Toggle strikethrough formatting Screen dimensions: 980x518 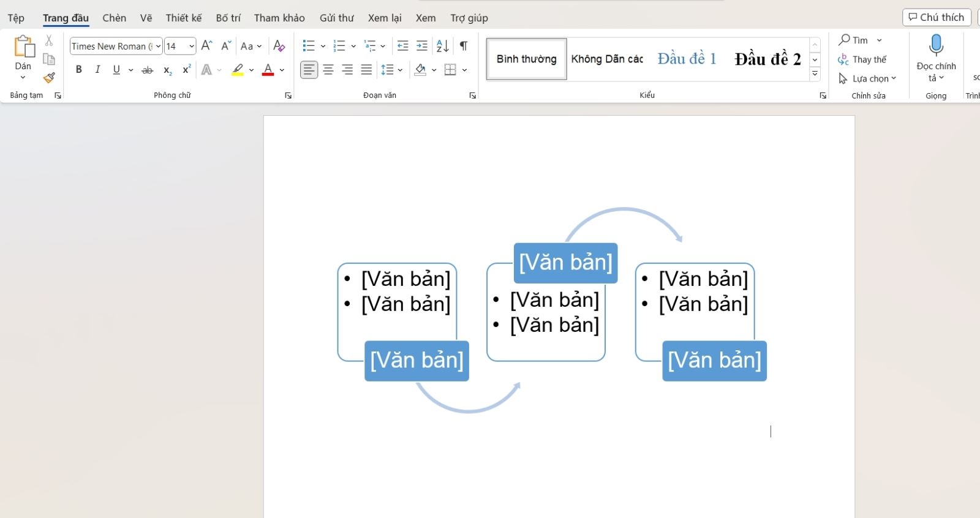point(147,70)
